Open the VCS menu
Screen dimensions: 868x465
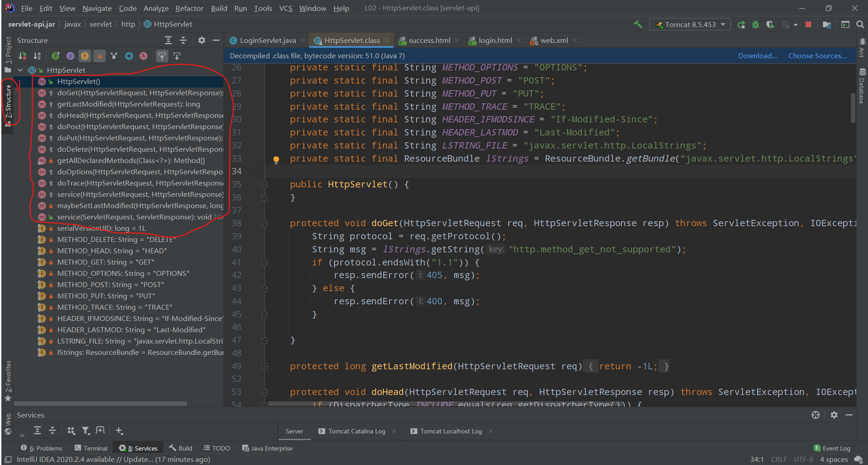tap(285, 8)
